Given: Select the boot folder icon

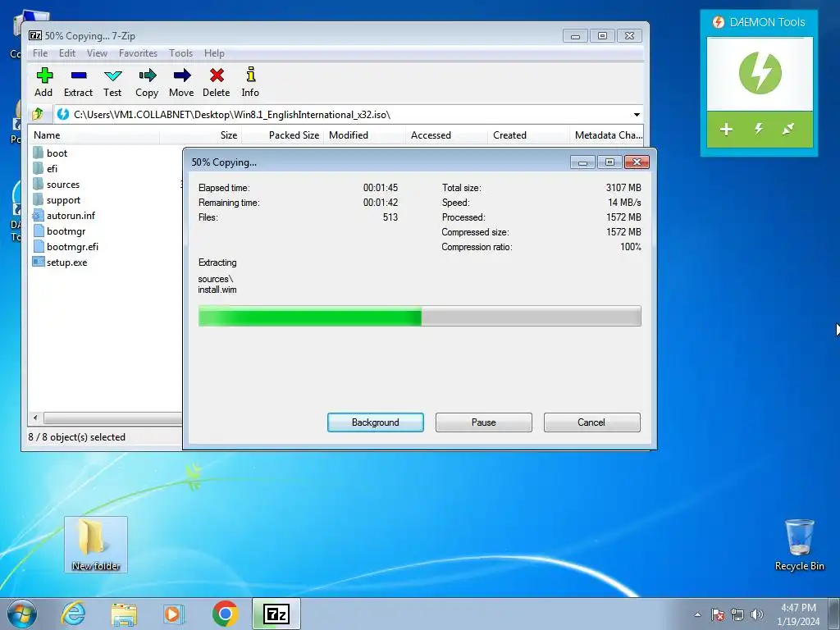Looking at the screenshot, I should click(38, 153).
